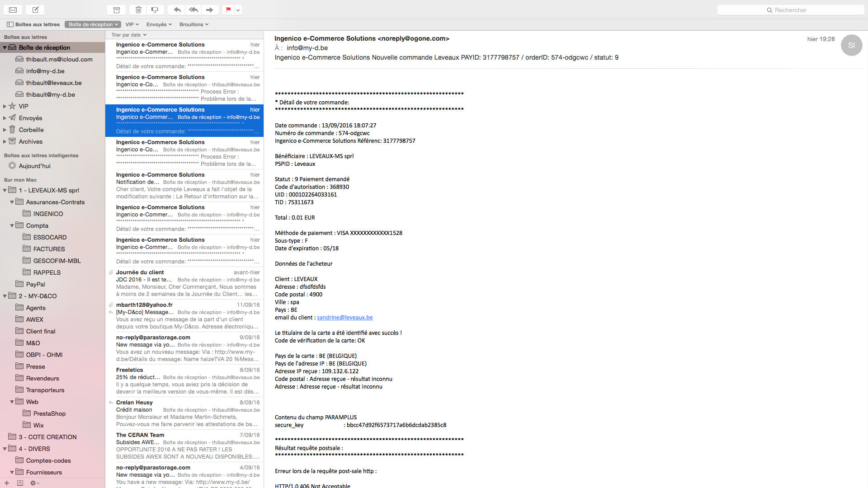Collapse the 4 - DIVERS folder triangle

(5, 449)
